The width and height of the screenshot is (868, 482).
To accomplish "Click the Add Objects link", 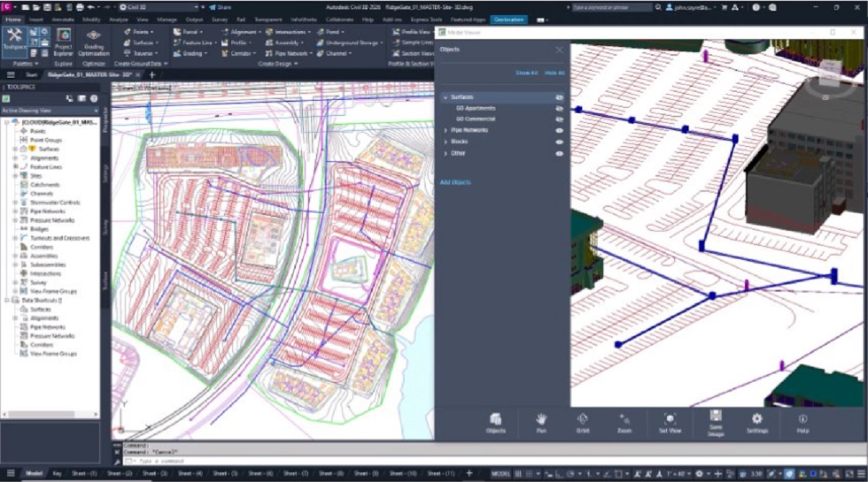I will 455,182.
